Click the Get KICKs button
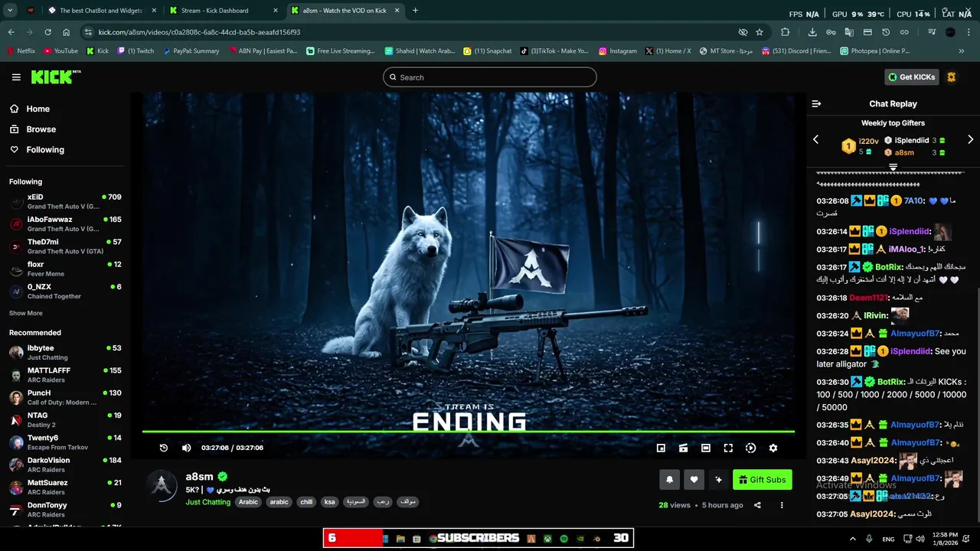Image resolution: width=980 pixels, height=551 pixels. click(x=912, y=77)
